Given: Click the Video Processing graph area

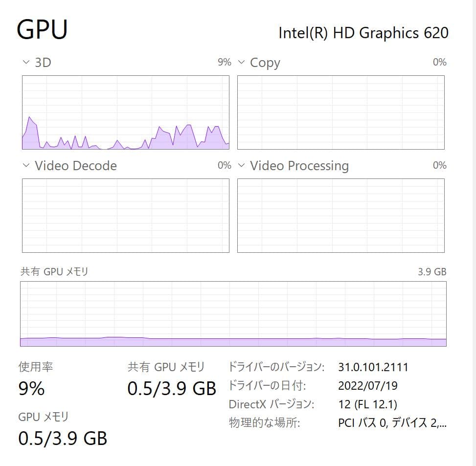Looking at the screenshot, I should (341, 215).
